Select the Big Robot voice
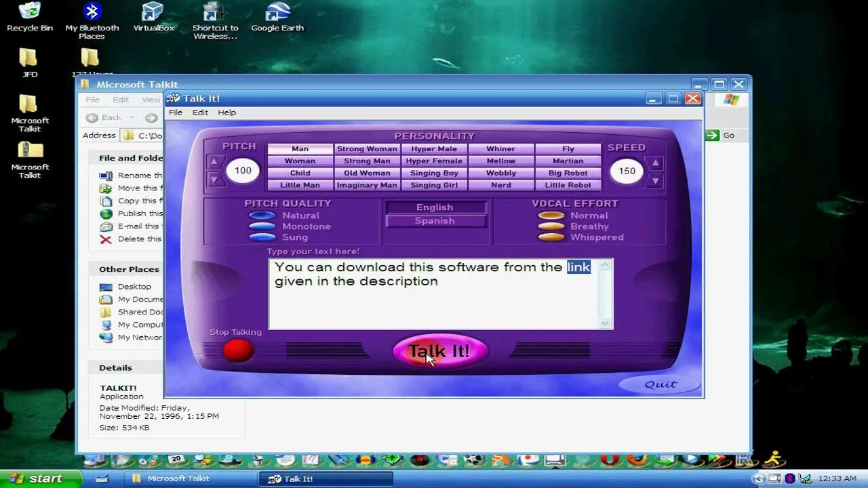868x488 pixels. (x=568, y=173)
